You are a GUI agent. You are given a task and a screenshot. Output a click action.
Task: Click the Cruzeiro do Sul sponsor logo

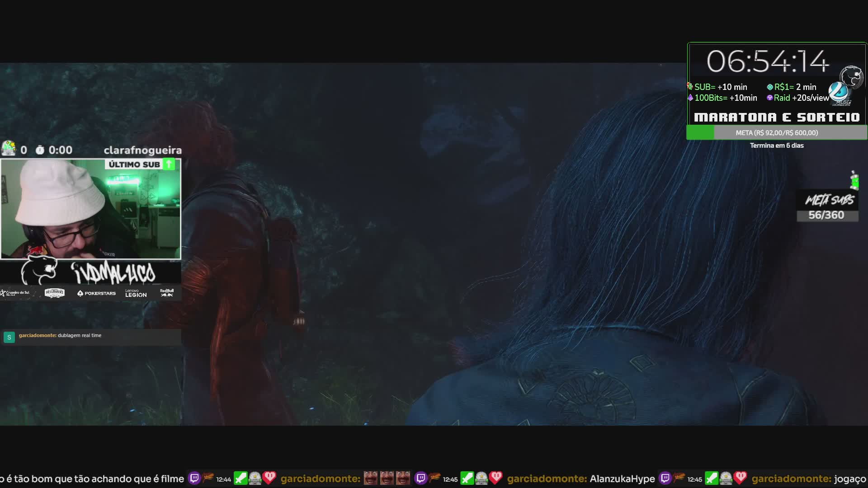(15, 293)
